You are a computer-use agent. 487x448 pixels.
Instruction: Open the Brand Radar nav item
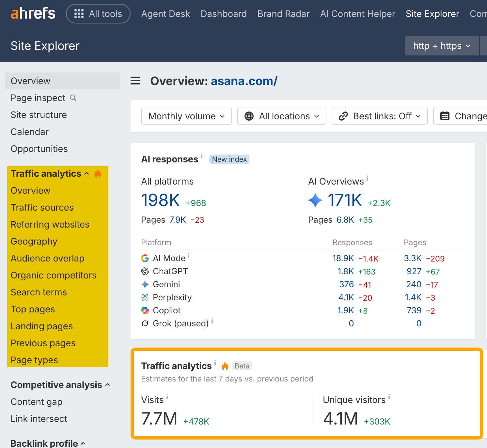coord(283,14)
